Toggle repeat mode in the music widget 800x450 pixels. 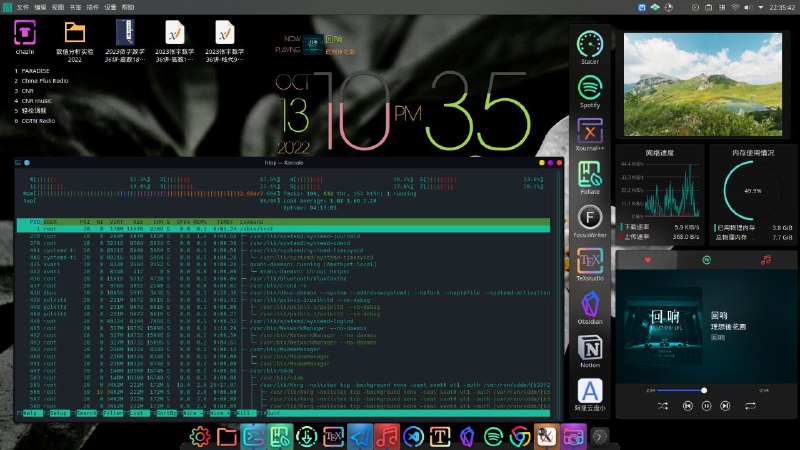[x=750, y=406]
